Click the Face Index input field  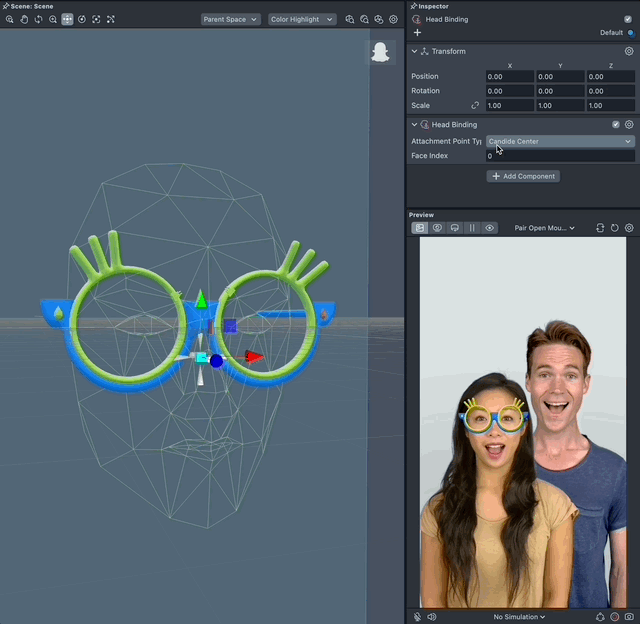tap(560, 156)
